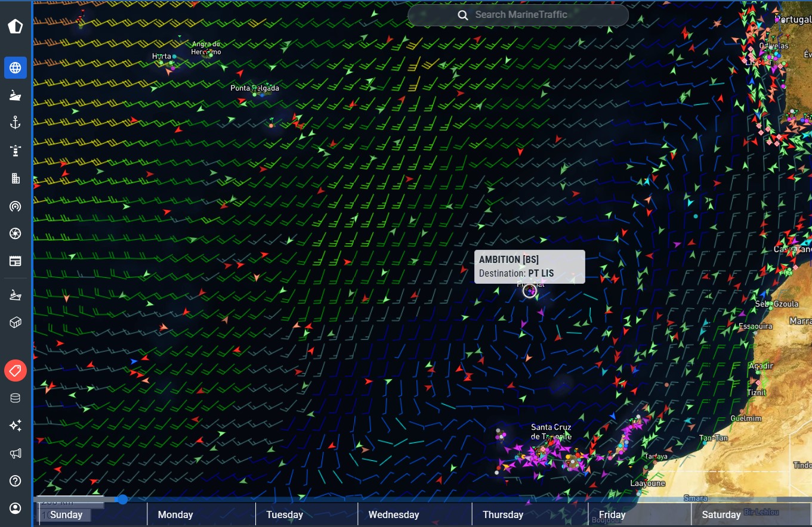This screenshot has width=812, height=527.
Task: Open the Companies building icon
Action: (16, 178)
